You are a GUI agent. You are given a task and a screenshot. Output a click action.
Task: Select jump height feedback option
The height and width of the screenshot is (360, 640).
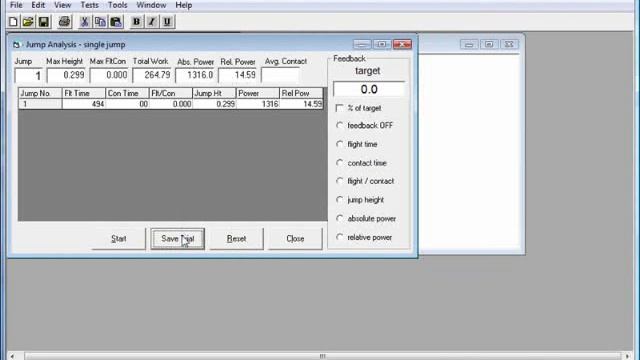(339, 200)
